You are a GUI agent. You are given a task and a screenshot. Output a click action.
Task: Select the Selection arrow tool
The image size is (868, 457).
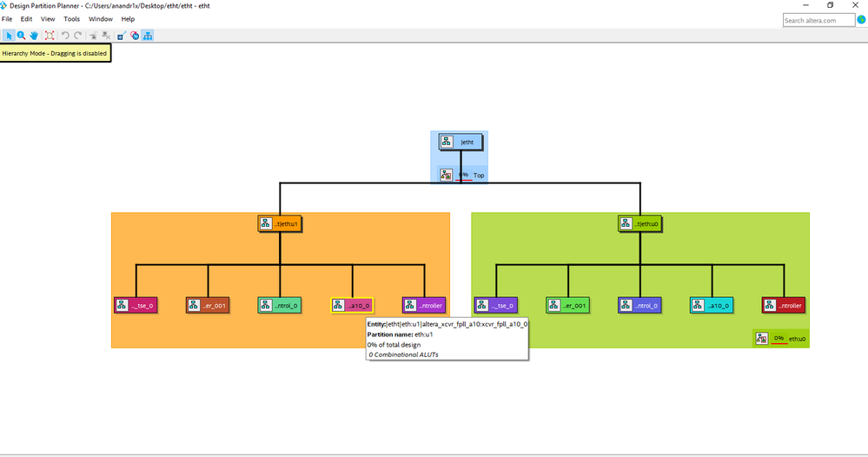pyautogui.click(x=9, y=36)
